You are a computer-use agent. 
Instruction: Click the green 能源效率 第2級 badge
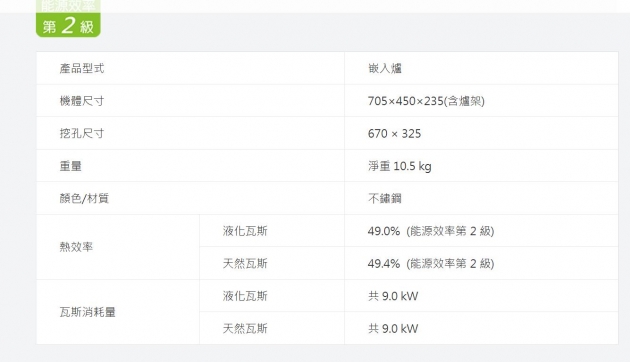pos(68,18)
